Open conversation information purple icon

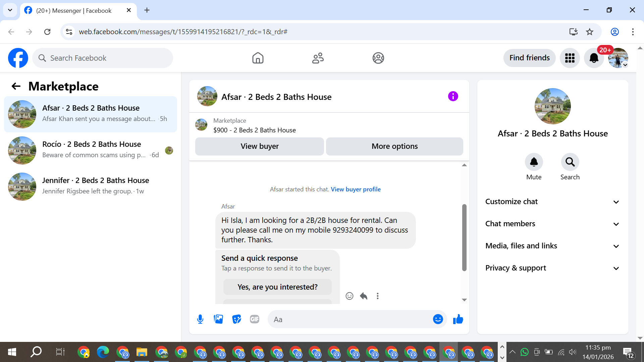[453, 97]
